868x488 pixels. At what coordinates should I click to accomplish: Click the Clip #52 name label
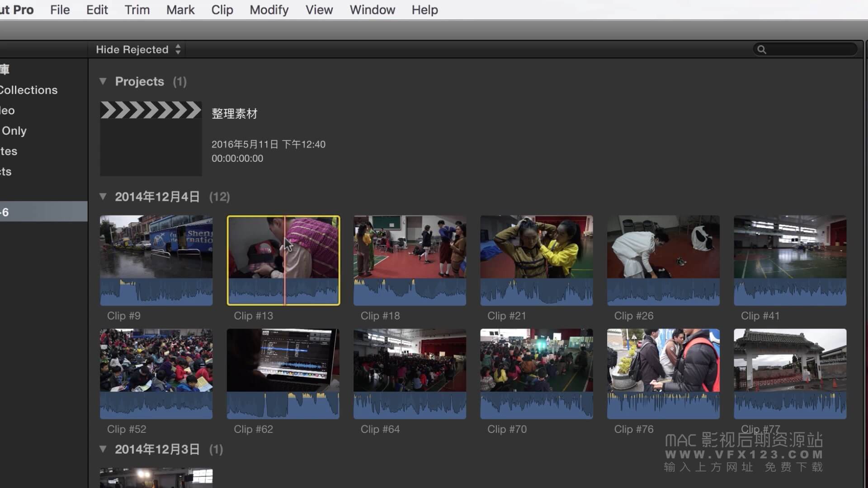click(127, 429)
